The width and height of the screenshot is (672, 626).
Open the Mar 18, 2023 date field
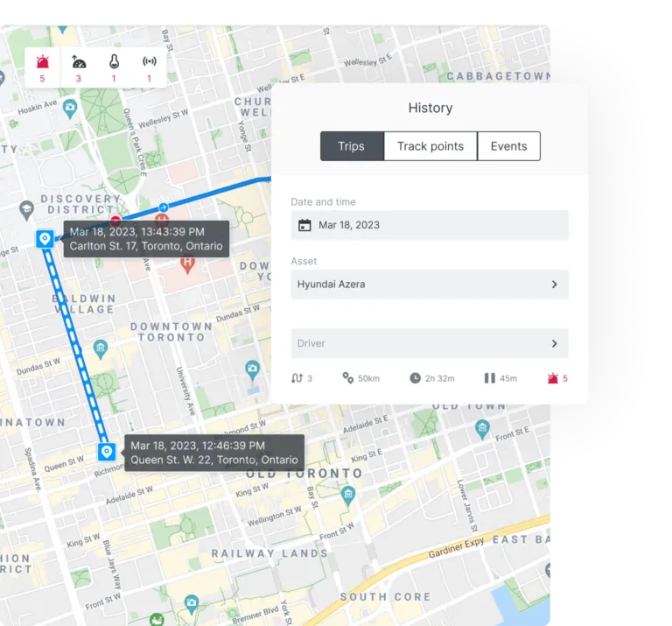click(430, 225)
